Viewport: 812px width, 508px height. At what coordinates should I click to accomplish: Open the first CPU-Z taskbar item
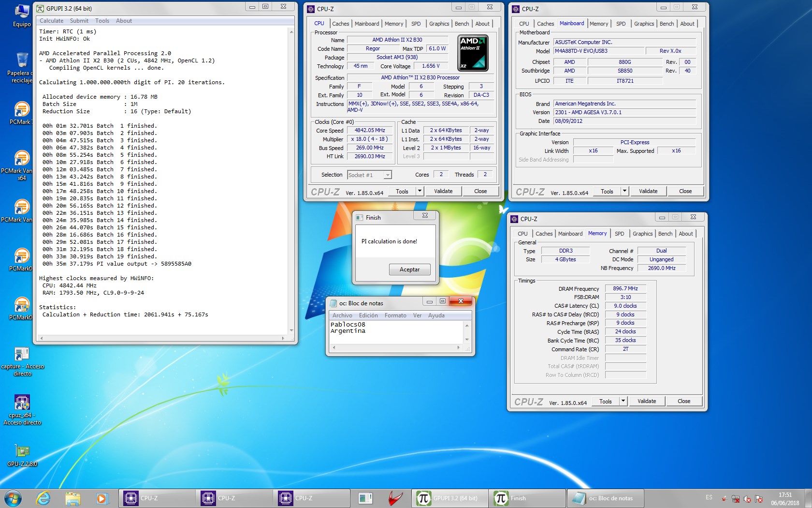click(x=157, y=498)
